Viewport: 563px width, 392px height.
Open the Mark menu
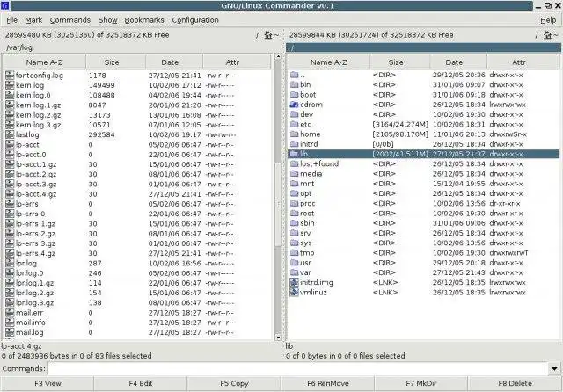click(33, 20)
